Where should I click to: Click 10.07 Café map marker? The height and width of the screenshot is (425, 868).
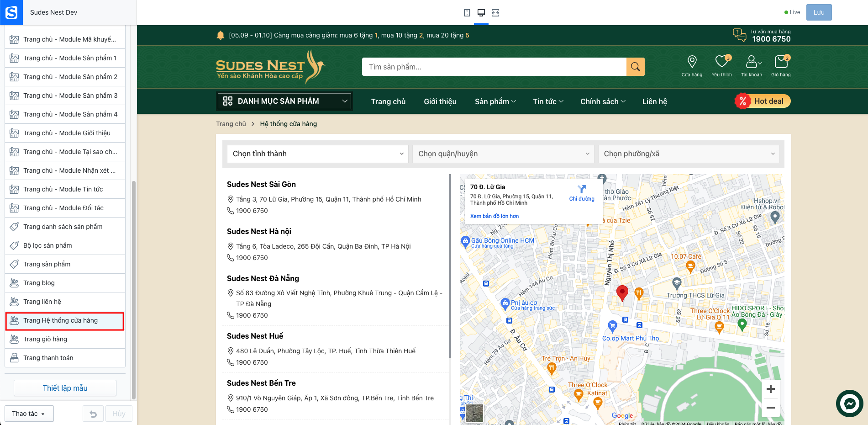pyautogui.click(x=691, y=267)
